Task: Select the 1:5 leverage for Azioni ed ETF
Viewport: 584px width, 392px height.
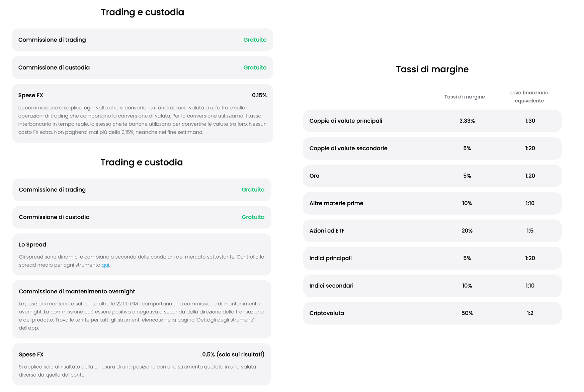Action: coord(530,230)
